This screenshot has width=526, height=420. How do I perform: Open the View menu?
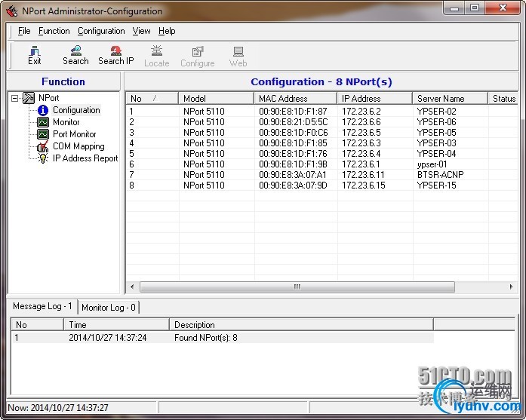pos(141,31)
